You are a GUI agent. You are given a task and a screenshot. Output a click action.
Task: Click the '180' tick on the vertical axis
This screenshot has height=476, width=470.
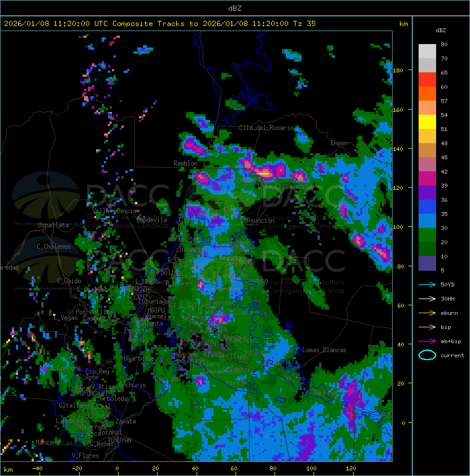pyautogui.click(x=398, y=71)
